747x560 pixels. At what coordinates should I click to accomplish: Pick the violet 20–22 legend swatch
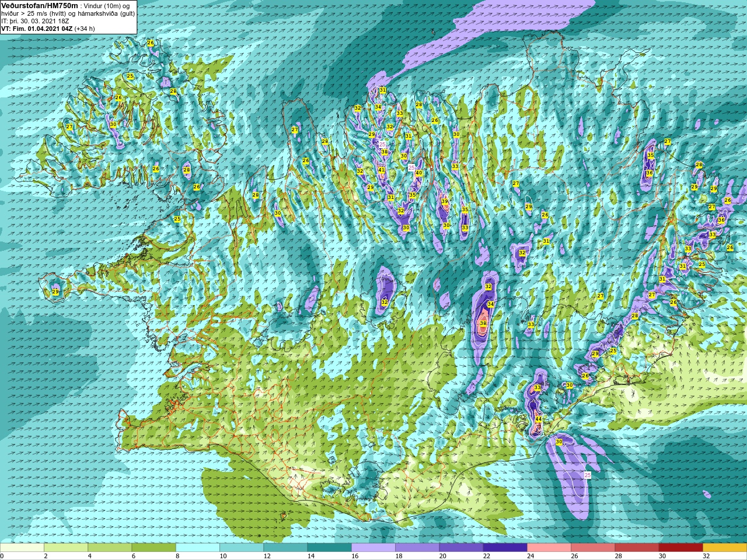coord(461,548)
